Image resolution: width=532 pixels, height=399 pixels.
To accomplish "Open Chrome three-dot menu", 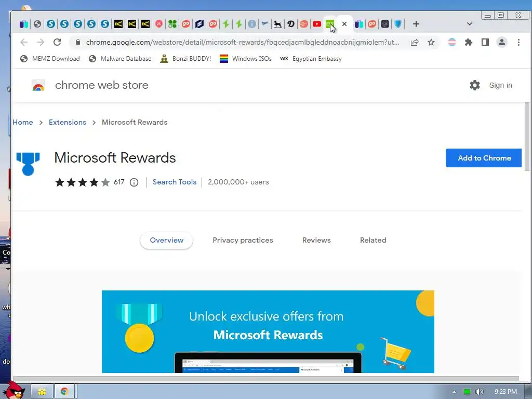I will (x=518, y=42).
